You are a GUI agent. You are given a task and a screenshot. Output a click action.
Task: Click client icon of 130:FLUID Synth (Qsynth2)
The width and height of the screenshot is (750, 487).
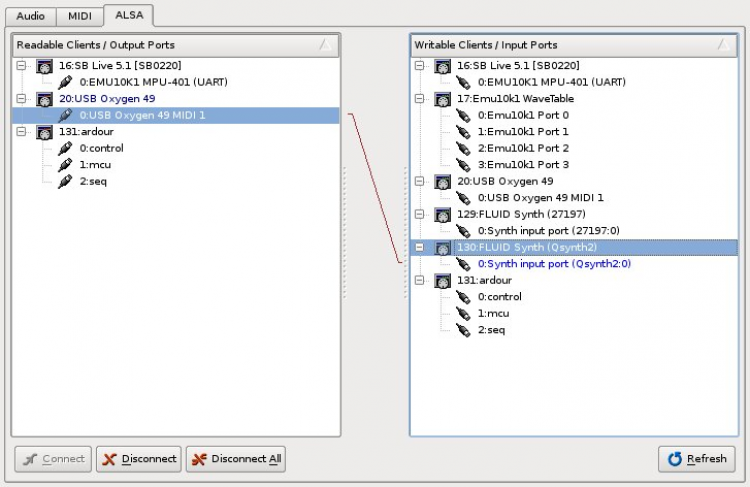pos(442,248)
